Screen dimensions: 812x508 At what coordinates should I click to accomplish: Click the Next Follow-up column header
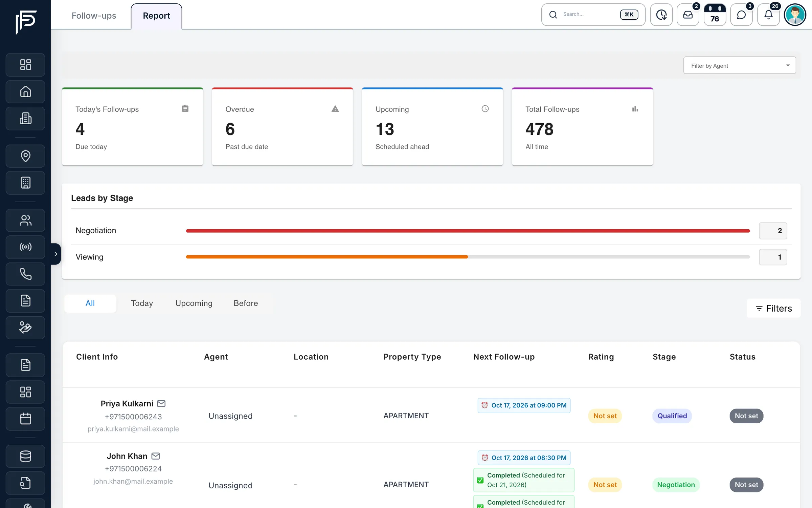[504, 357]
